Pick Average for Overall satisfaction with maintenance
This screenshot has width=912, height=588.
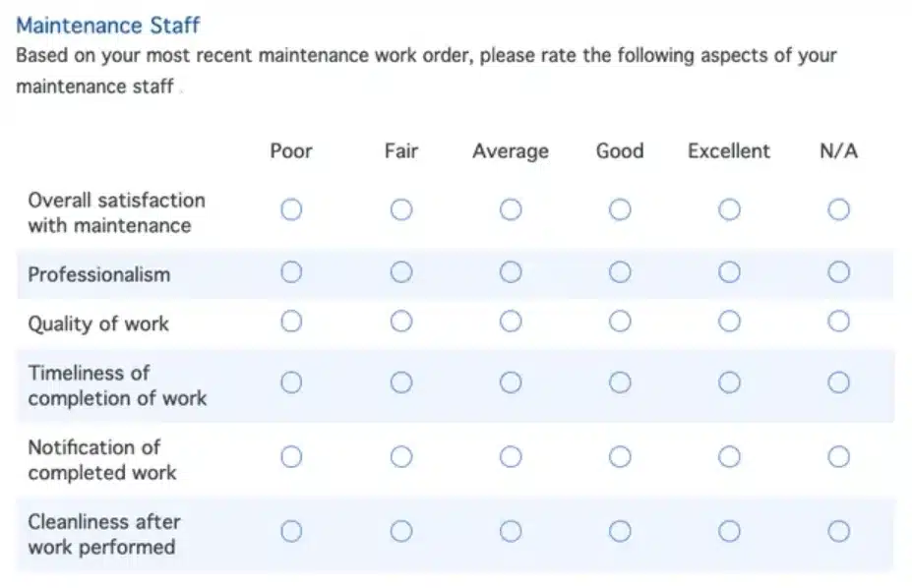point(510,209)
